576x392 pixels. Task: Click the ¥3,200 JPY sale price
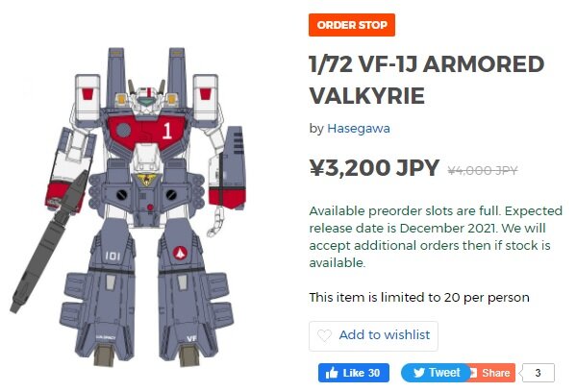[x=374, y=168]
